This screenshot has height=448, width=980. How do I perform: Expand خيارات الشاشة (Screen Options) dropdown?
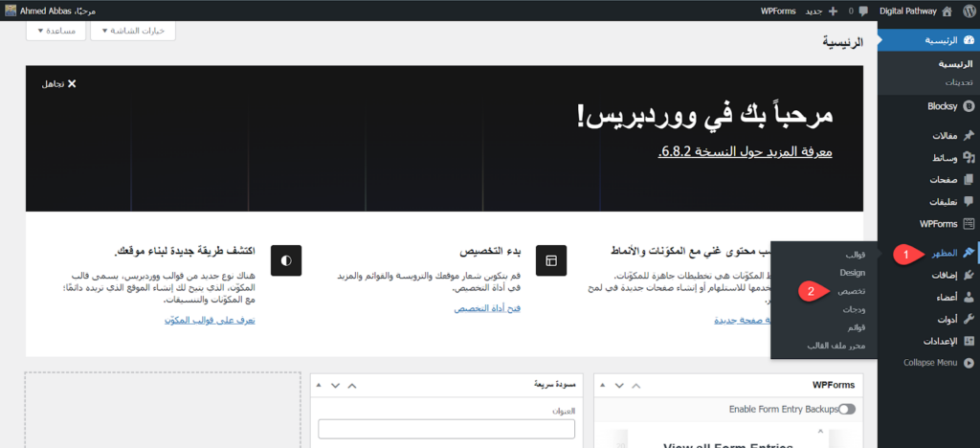134,31
